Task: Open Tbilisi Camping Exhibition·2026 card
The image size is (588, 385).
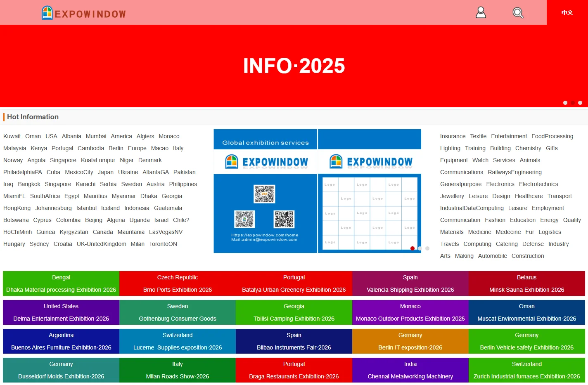Action: click(x=294, y=312)
